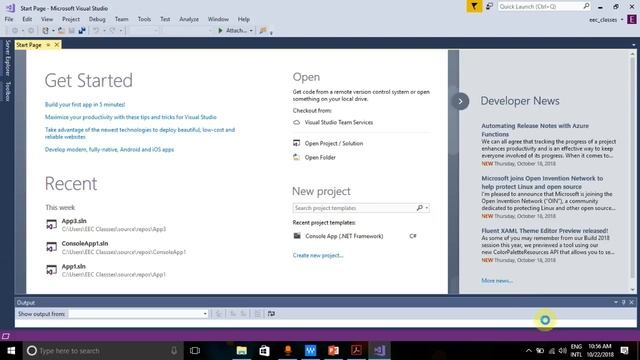Image resolution: width=640 pixels, height=360 pixels.
Task: Click the Save All toolbar icon
Action: click(x=82, y=31)
